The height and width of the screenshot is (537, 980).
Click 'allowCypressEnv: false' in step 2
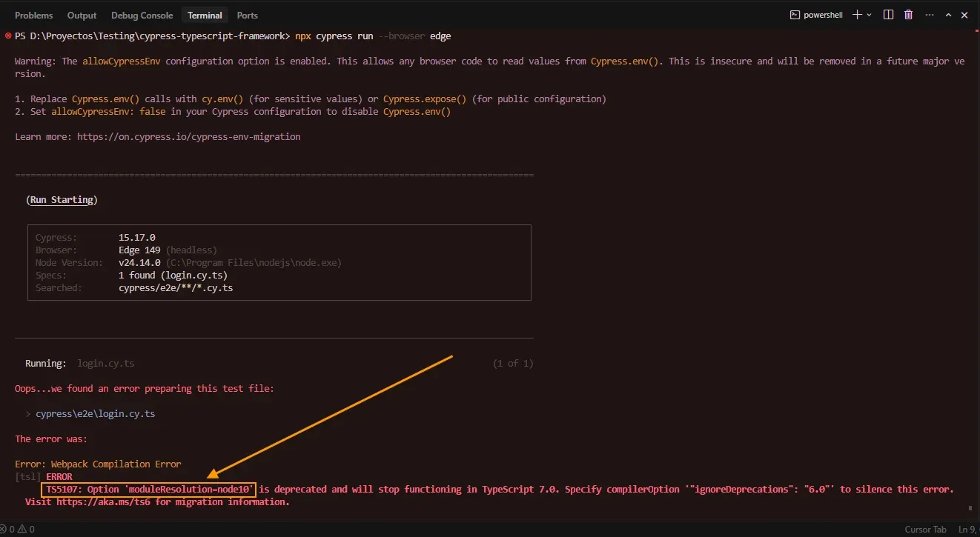point(108,112)
